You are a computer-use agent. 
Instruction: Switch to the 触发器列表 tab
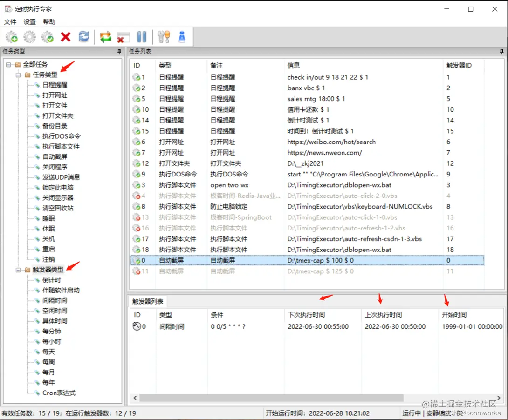click(x=147, y=302)
